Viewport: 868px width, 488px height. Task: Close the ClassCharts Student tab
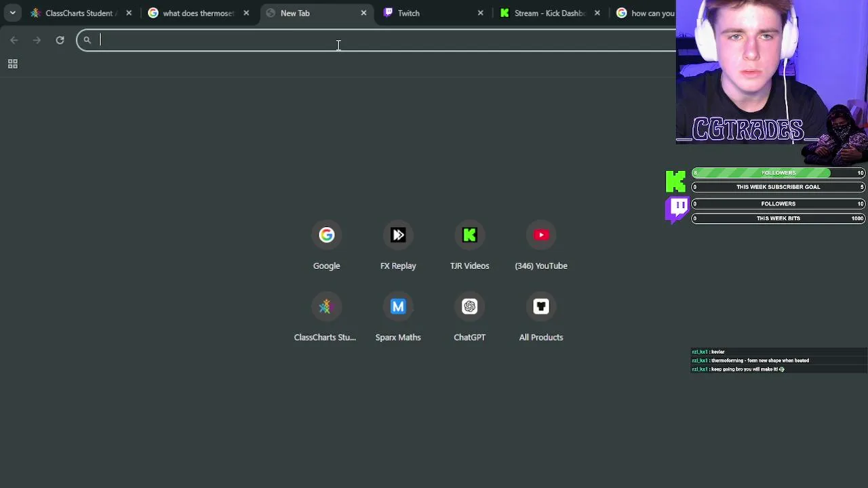(x=129, y=13)
